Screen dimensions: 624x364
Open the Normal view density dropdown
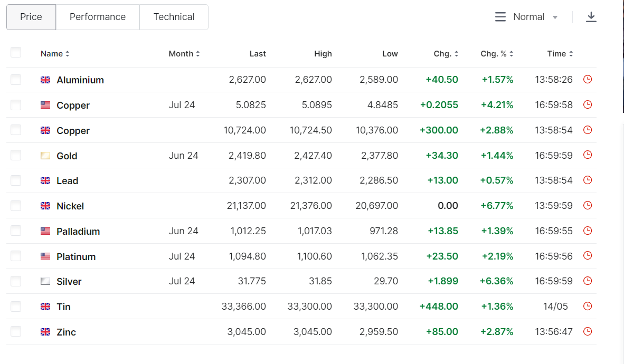(526, 17)
